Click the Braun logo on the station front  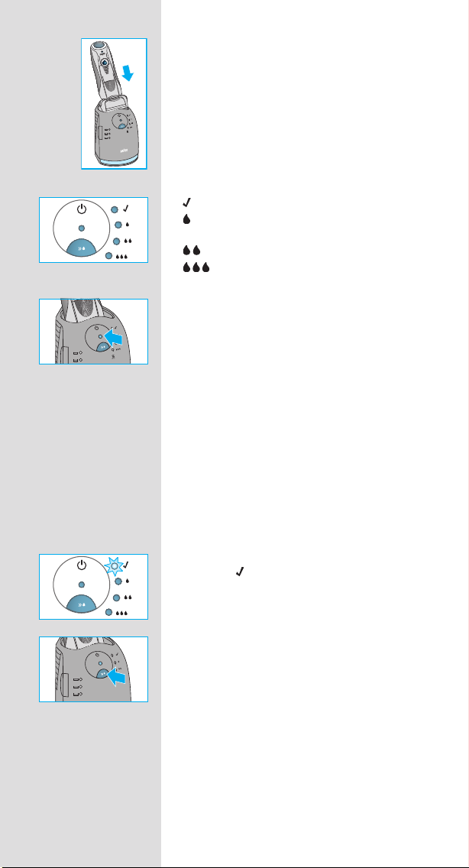[124, 150]
